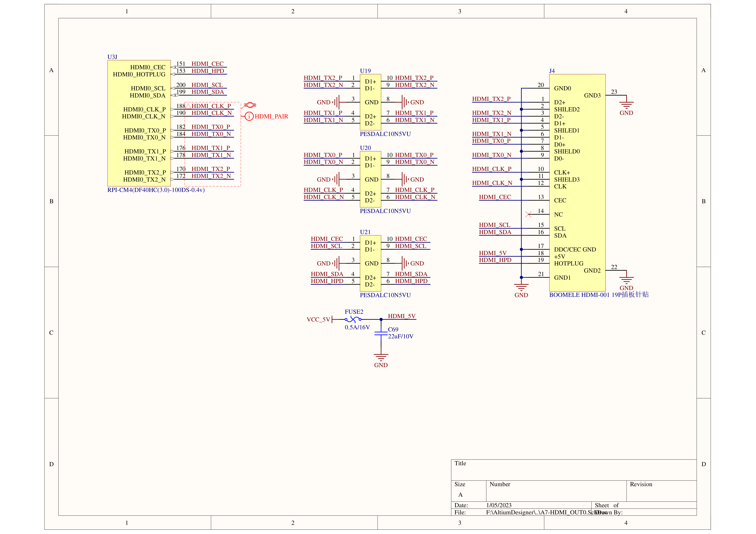Click the PESDALC10N5VU label under U21
The height and width of the screenshot is (534, 756).
coord(385,295)
